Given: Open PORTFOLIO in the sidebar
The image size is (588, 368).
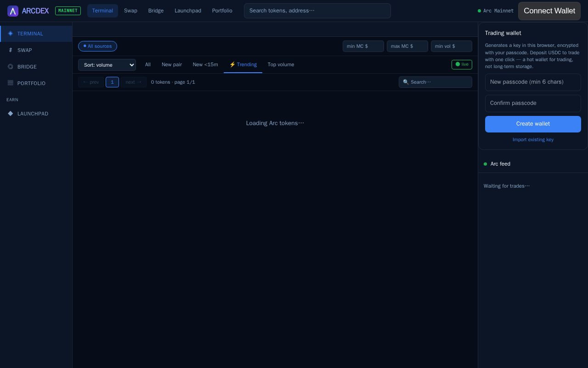Looking at the screenshot, I should coord(36,83).
